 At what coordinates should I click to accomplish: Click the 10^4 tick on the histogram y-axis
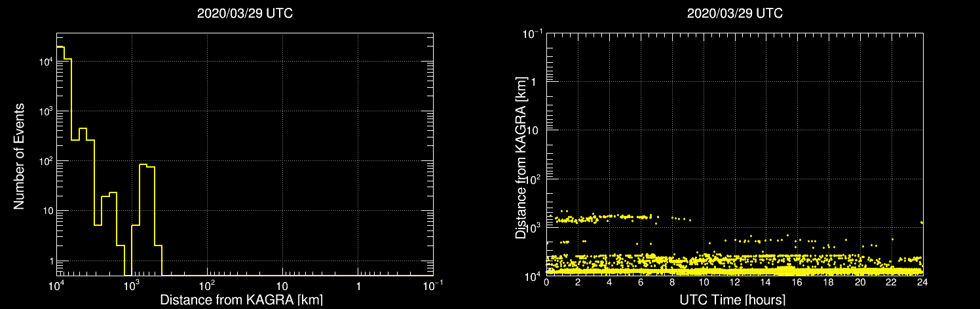[x=46, y=60]
